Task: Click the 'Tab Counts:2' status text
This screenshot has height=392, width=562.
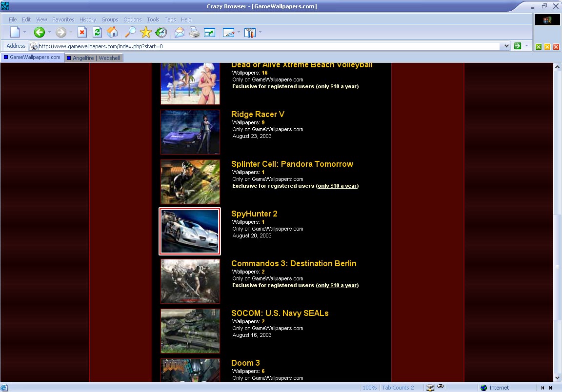Action: pyautogui.click(x=398, y=388)
